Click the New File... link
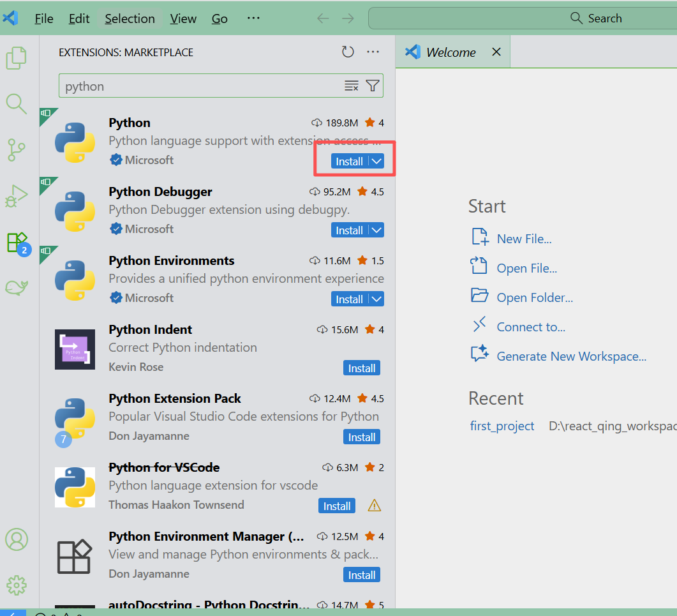 coord(524,239)
